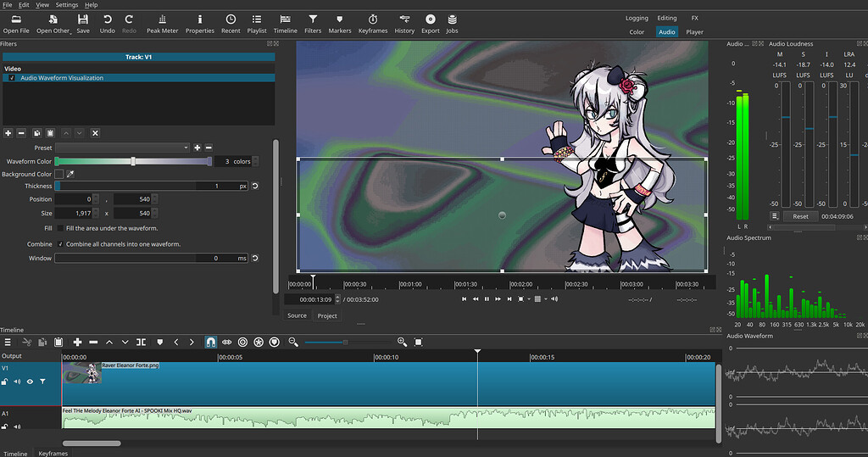Mute the V1 track audio

17,382
